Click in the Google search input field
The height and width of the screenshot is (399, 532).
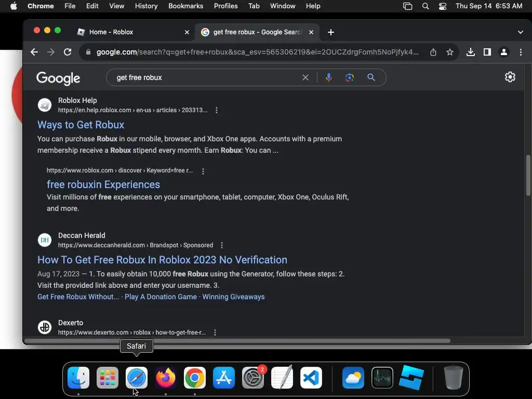click(207, 77)
